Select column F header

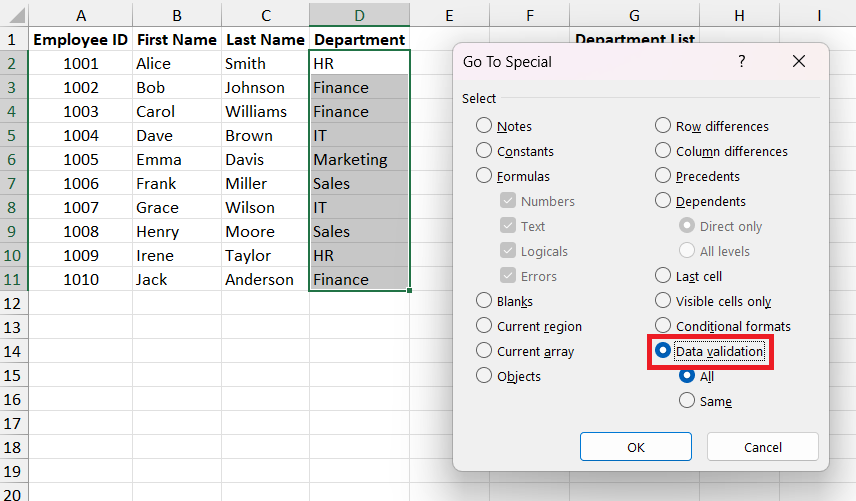point(530,15)
